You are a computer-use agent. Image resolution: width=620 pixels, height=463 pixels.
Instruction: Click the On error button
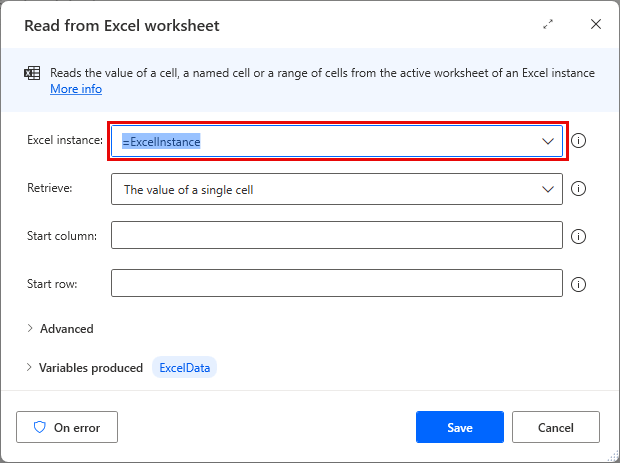click(x=67, y=427)
